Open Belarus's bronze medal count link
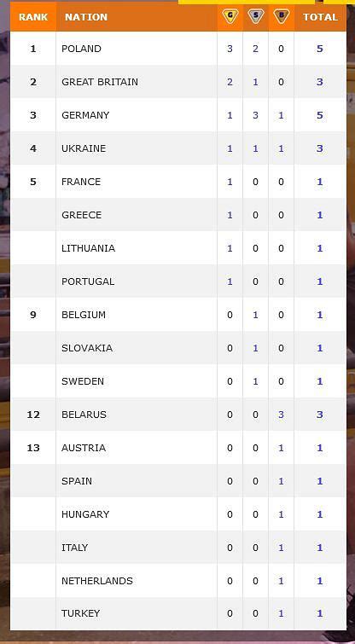The image size is (355, 644). coord(281,415)
